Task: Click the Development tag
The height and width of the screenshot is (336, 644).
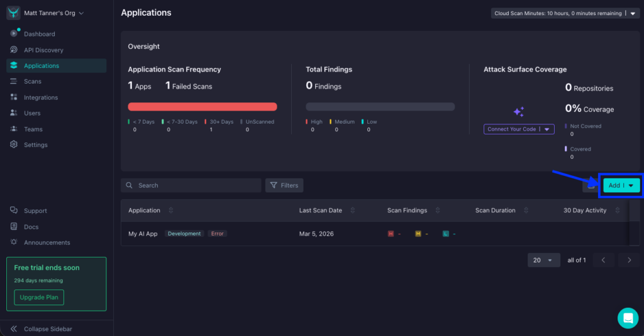Action: point(184,234)
